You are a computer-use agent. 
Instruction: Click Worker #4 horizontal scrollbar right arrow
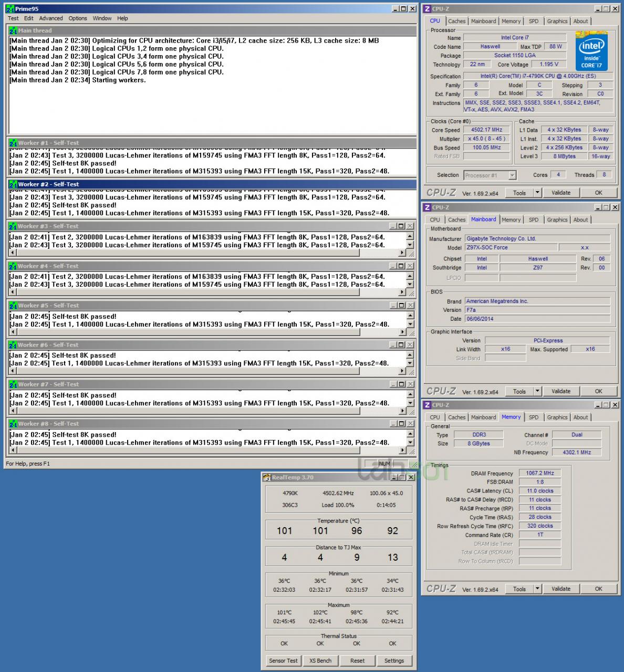(x=402, y=292)
